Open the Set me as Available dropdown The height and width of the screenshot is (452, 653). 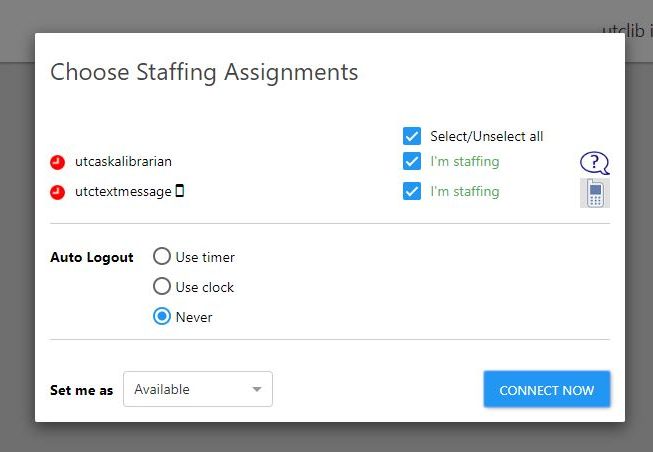click(x=197, y=389)
